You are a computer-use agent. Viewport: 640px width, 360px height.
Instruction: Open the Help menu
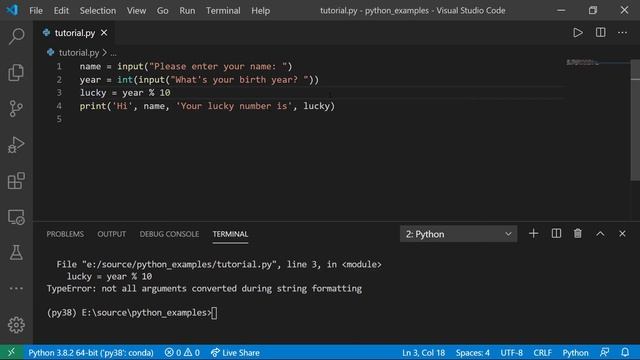(260, 11)
